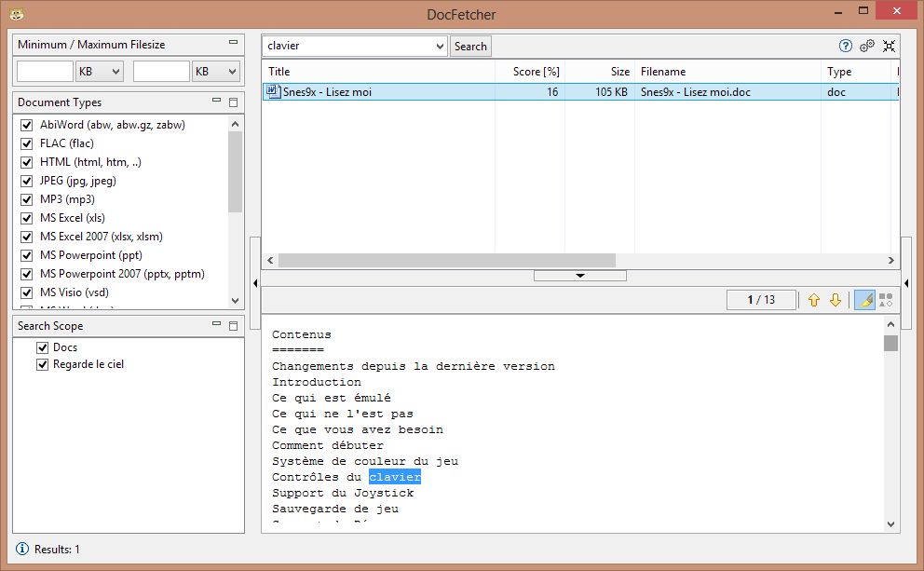Click the Document Types scrollbar up arrow

tap(235, 124)
